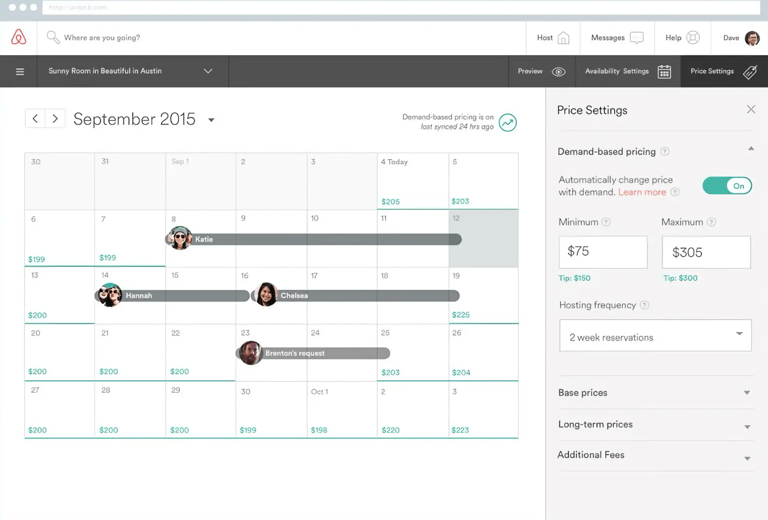This screenshot has height=520, width=768.
Task: Click the demand-based pricing trend icon
Action: [x=508, y=122]
